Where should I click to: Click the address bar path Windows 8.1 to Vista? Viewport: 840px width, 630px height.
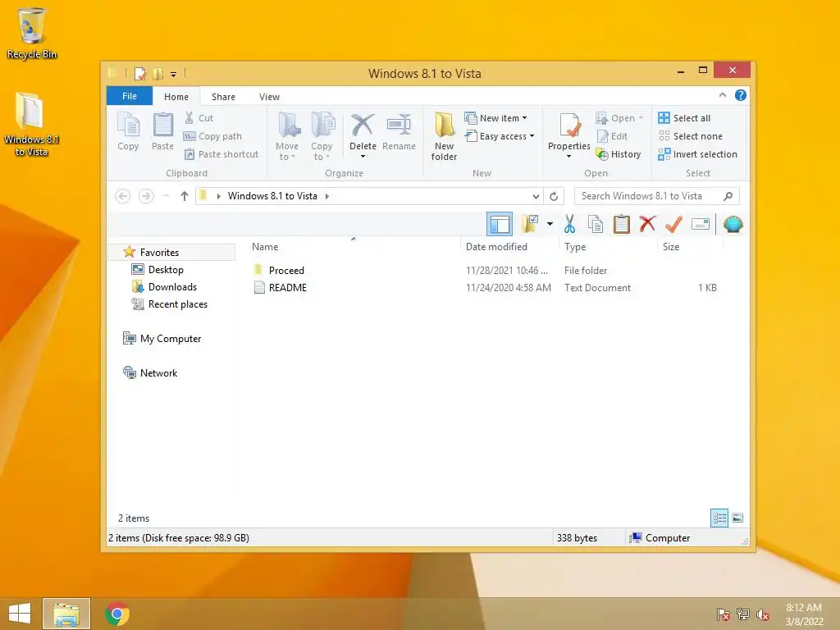tap(272, 196)
